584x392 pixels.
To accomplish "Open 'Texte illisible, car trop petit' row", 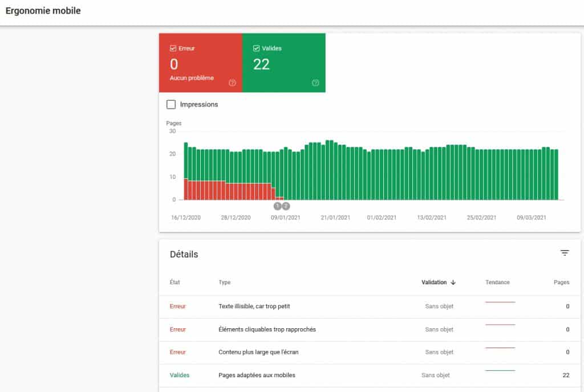I will click(254, 307).
